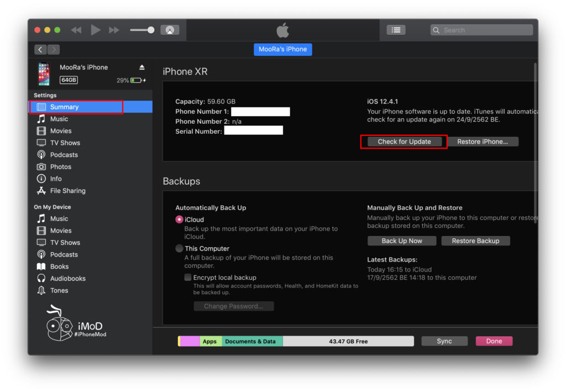Back Up Now to this computer
The width and height of the screenshot is (566, 392).
pos(401,241)
